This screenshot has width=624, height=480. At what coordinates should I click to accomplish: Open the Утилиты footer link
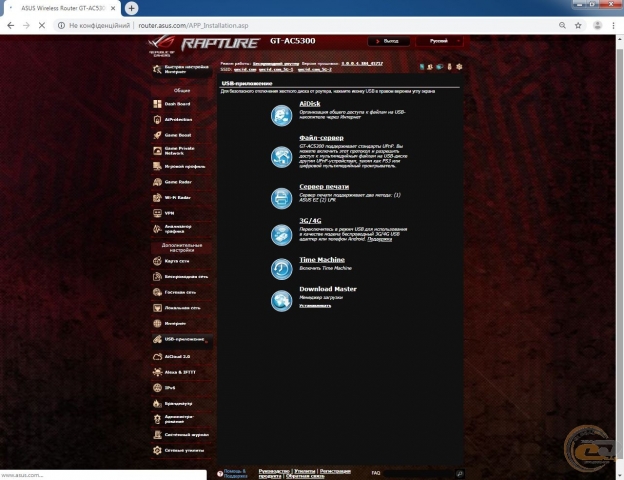(304, 471)
